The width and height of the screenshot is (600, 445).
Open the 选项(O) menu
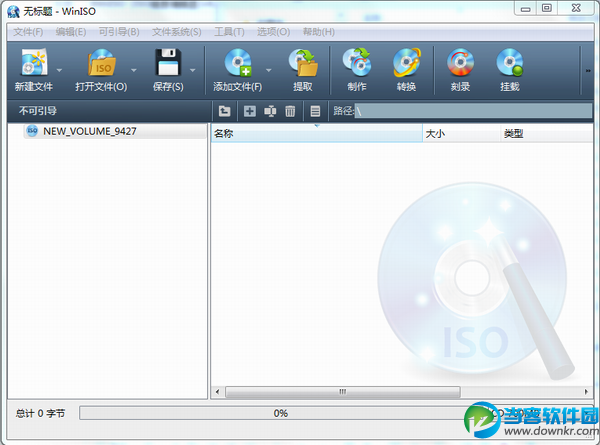coord(273,32)
